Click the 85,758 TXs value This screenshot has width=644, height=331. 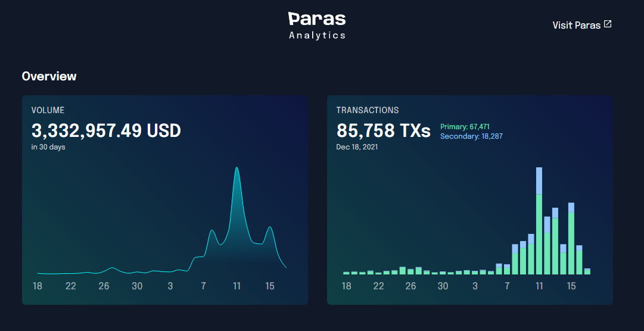coord(383,130)
